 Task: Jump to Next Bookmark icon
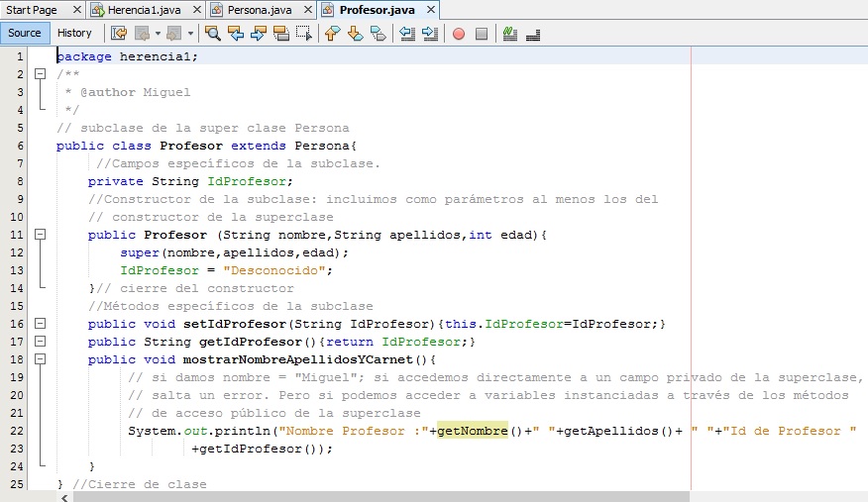coord(355,33)
